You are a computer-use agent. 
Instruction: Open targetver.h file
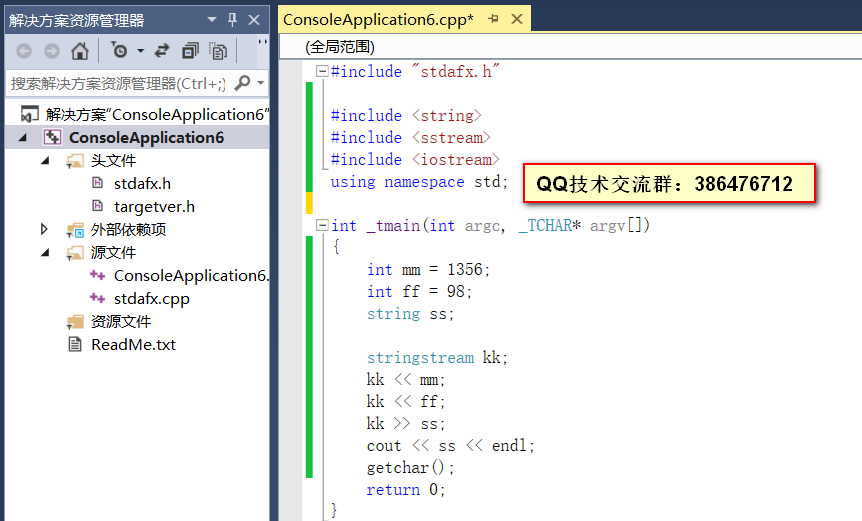(x=154, y=207)
